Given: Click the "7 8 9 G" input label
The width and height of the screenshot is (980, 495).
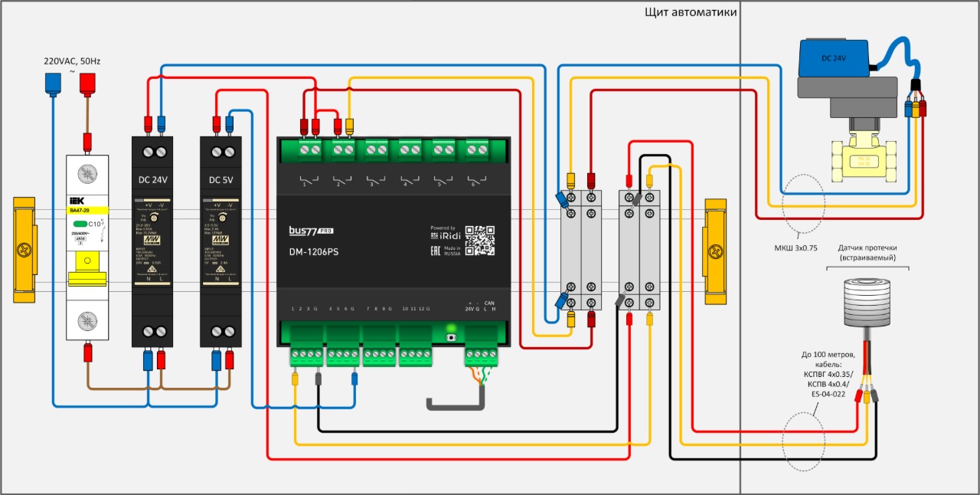Looking at the screenshot, I should coord(378,309).
